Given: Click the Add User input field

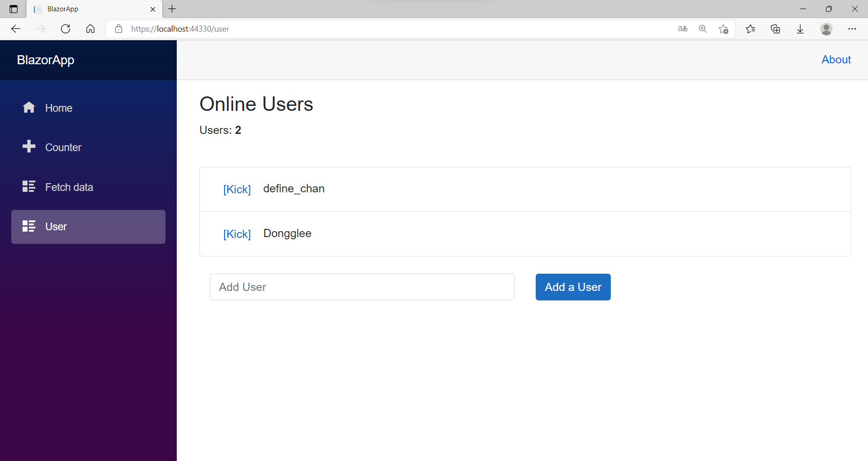Looking at the screenshot, I should pyautogui.click(x=362, y=287).
